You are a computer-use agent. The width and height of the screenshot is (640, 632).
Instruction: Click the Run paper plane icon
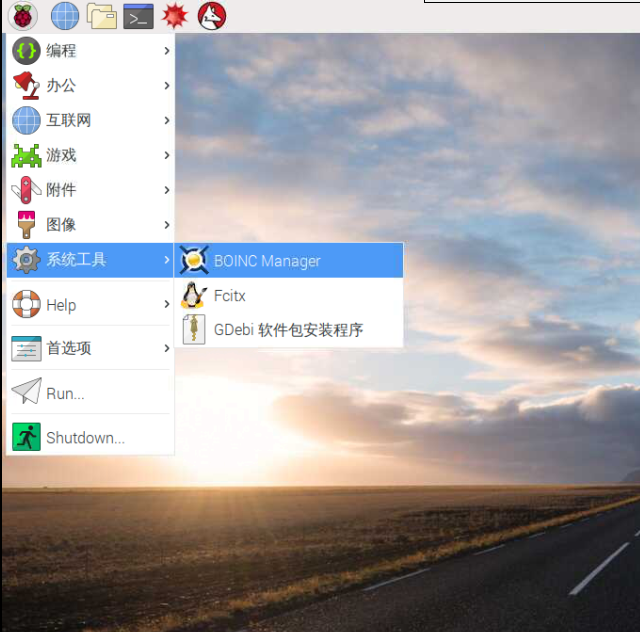click(26, 391)
